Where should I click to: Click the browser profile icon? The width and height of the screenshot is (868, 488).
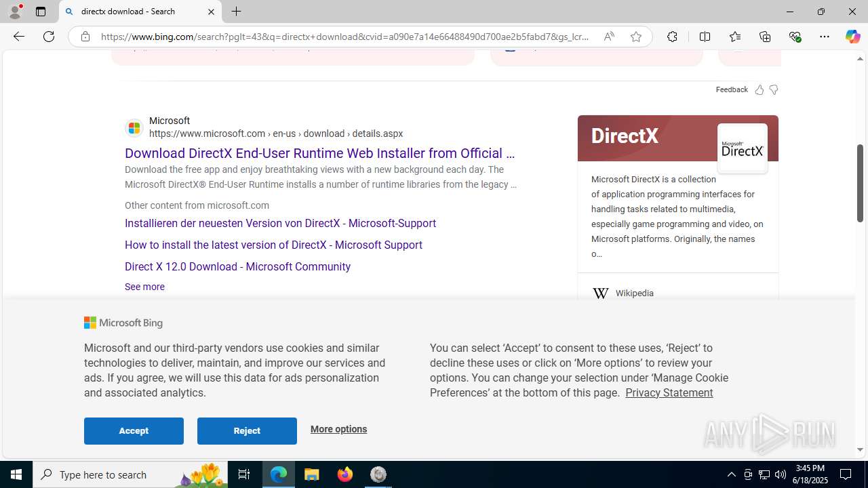15,12
